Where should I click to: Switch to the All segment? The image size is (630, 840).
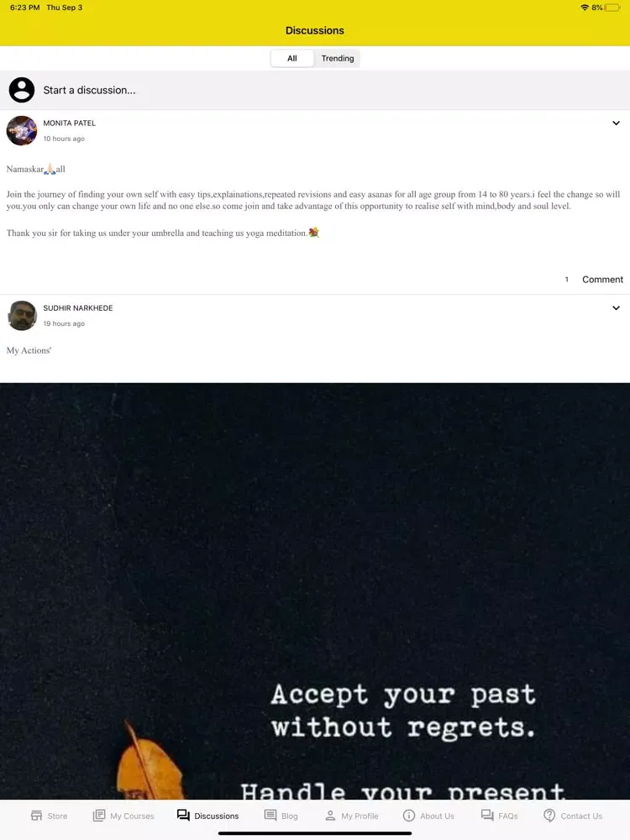tap(292, 59)
